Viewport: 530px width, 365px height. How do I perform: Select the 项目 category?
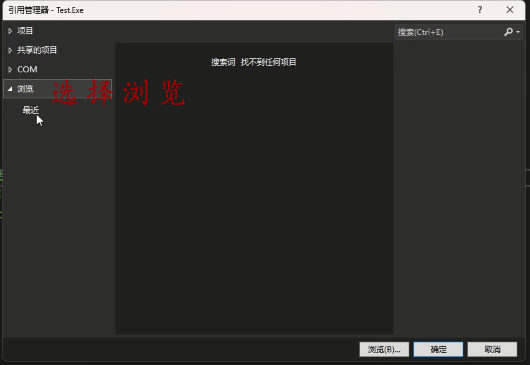click(25, 31)
